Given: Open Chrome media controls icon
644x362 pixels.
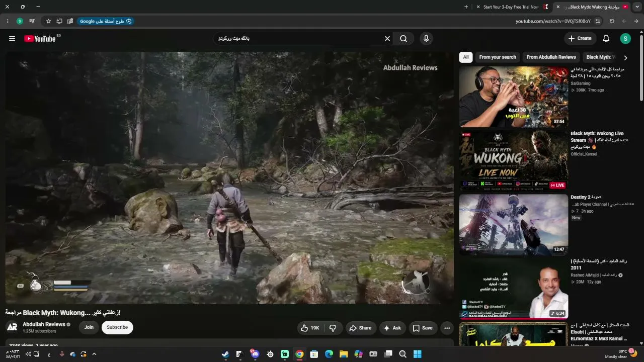Looking at the screenshot, I should (x=32, y=21).
